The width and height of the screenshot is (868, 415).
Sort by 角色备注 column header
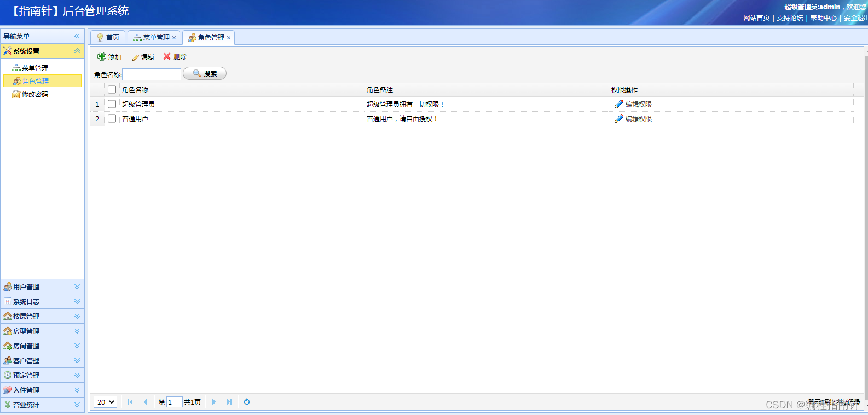point(487,90)
